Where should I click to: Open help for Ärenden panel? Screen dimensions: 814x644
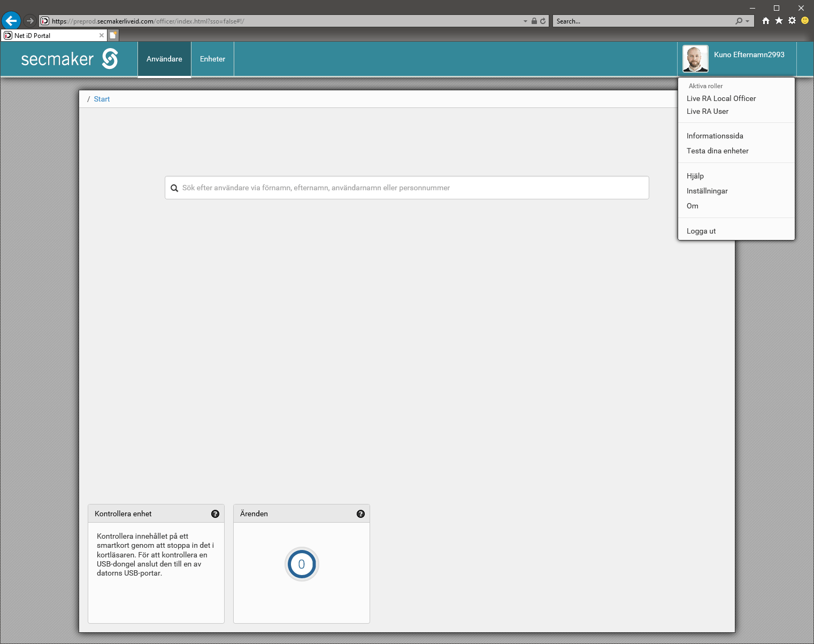coord(360,514)
